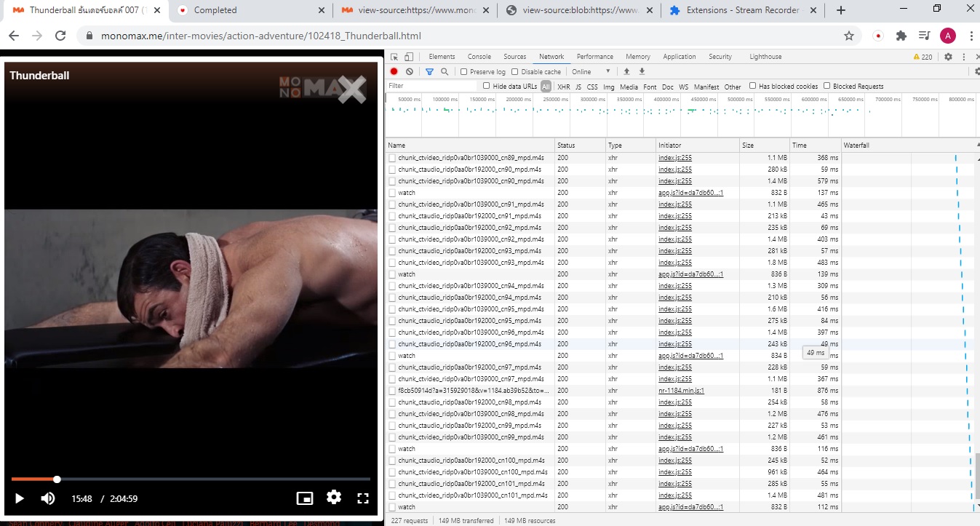Open the DevTools customize three-dot menu
The image size is (980, 526).
[965, 57]
